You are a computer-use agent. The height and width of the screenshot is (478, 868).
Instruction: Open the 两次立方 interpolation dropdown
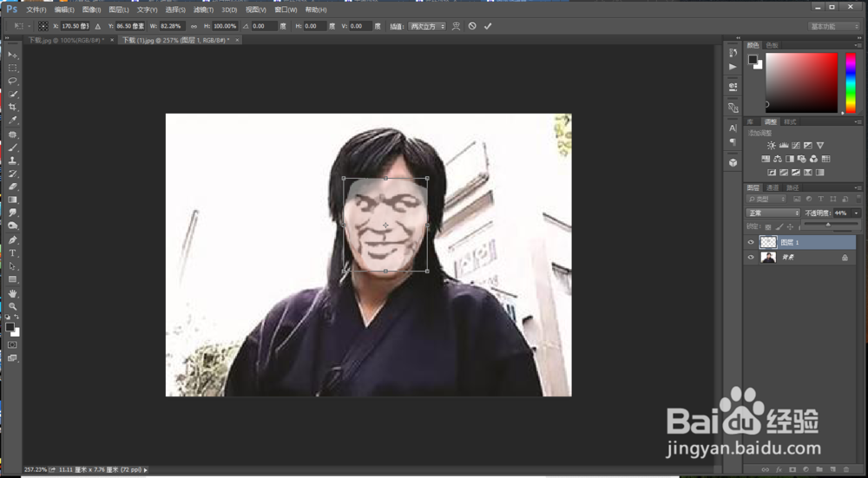point(426,26)
